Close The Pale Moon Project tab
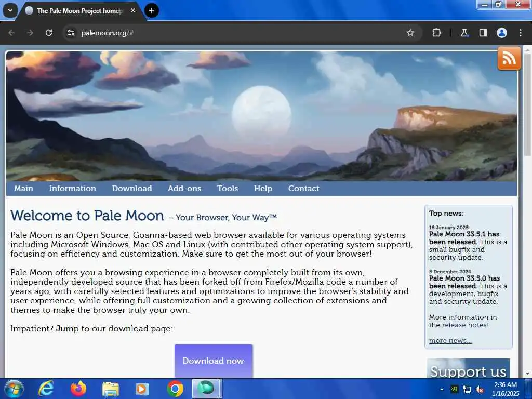Image resolution: width=532 pixels, height=399 pixels. [133, 10]
